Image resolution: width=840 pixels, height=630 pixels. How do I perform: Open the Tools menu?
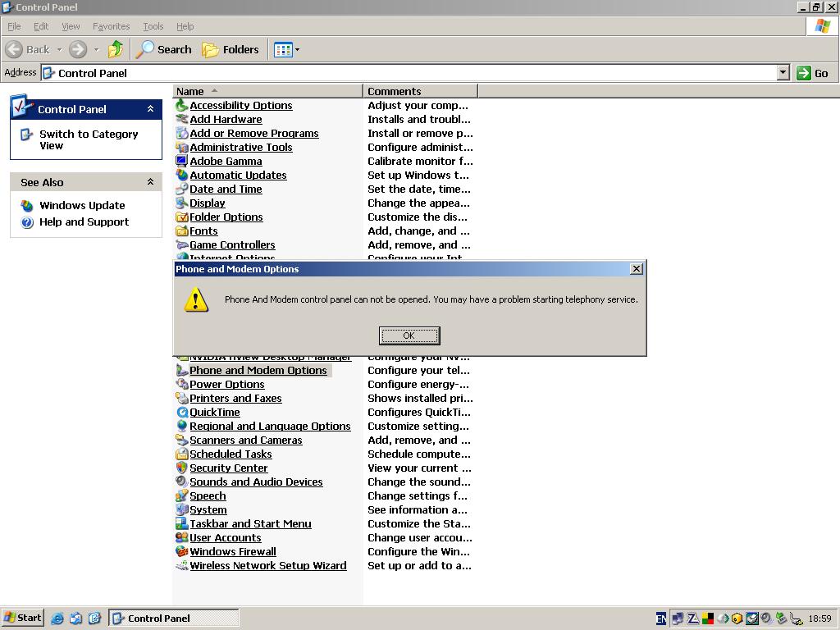pos(153,26)
